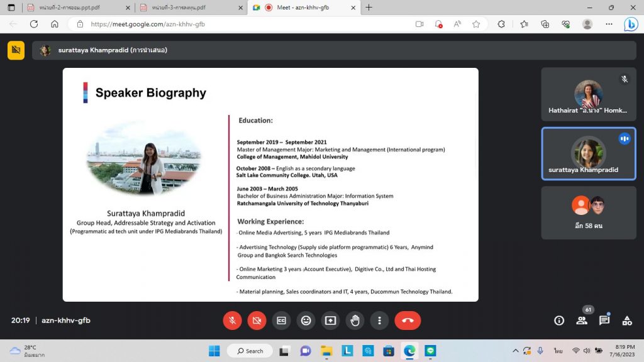Click the Bing Copilot sidebar icon

(630, 25)
